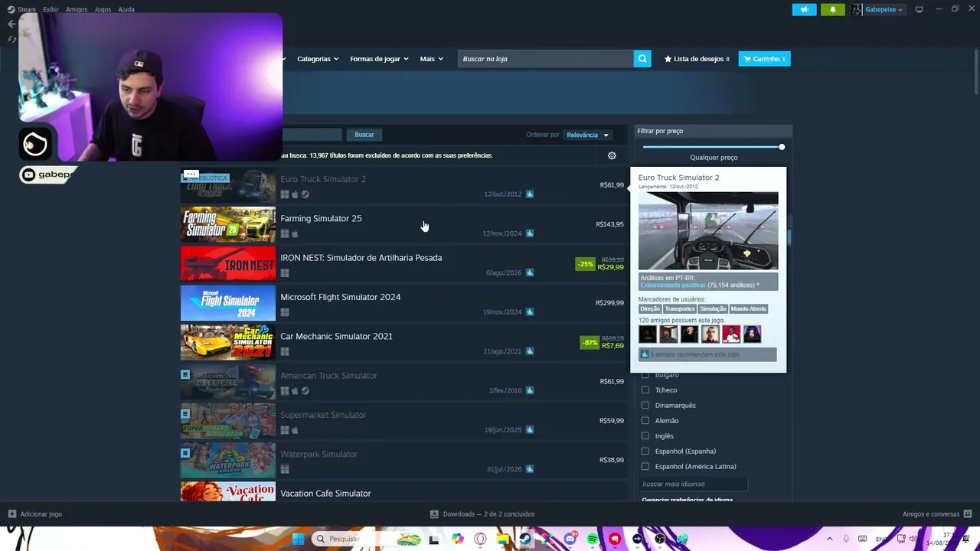Click the Mundo Aberto user tag
The image size is (980, 551).
tap(748, 308)
